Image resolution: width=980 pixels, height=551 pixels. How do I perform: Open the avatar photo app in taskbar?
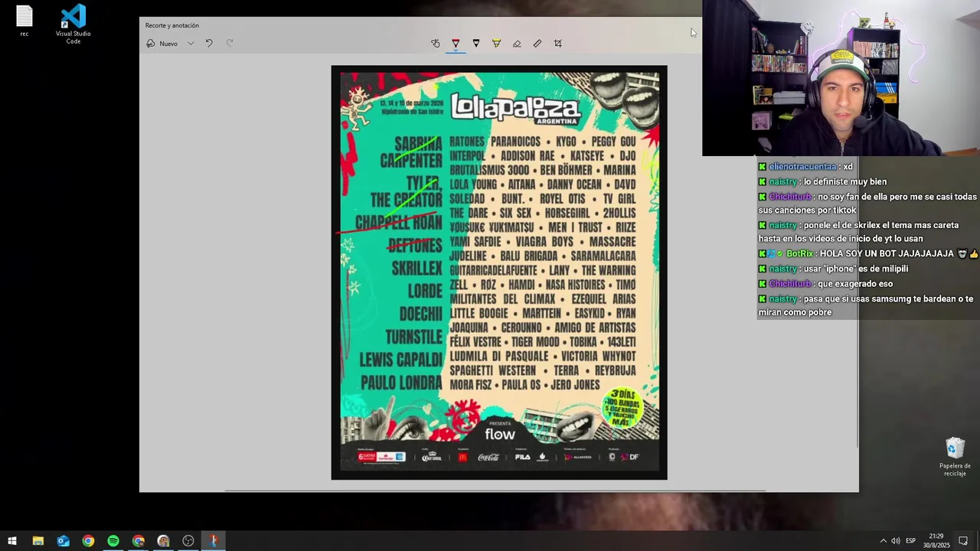[163, 541]
